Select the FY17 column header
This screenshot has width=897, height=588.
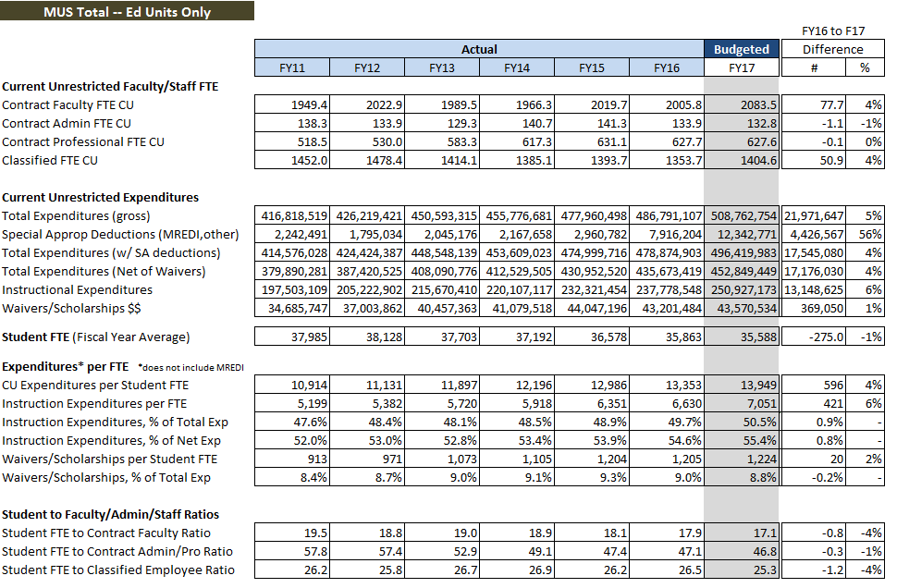pyautogui.click(x=742, y=67)
